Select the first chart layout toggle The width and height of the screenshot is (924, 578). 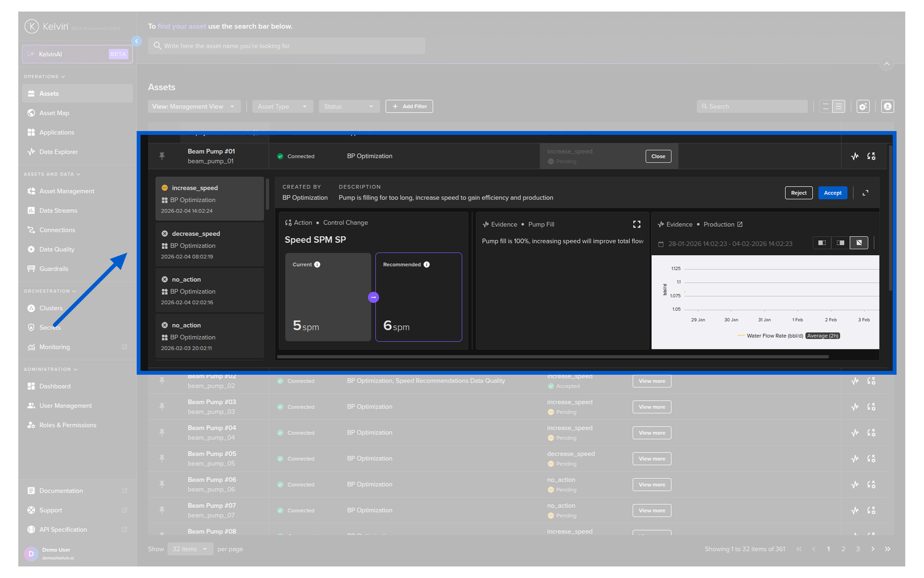pos(822,243)
